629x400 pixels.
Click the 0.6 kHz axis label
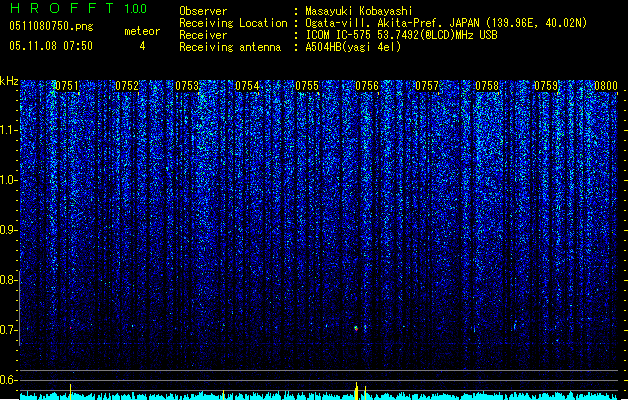[x=9, y=380]
